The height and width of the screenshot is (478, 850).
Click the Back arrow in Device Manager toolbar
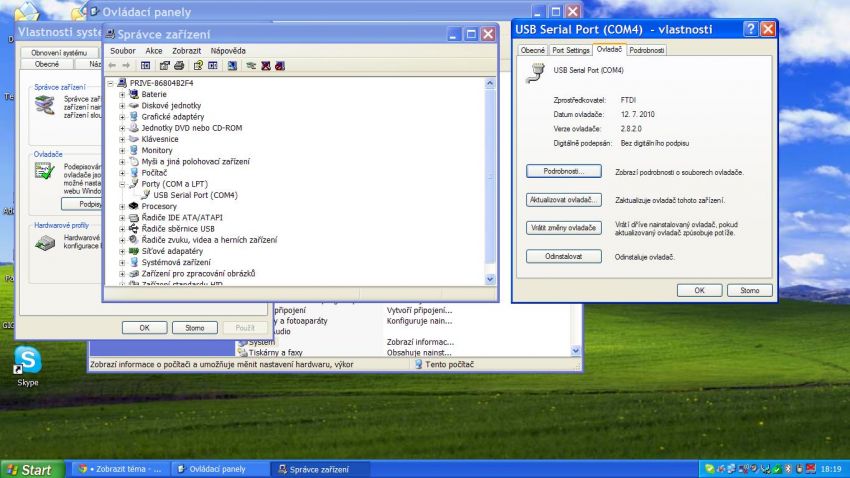coord(112,66)
